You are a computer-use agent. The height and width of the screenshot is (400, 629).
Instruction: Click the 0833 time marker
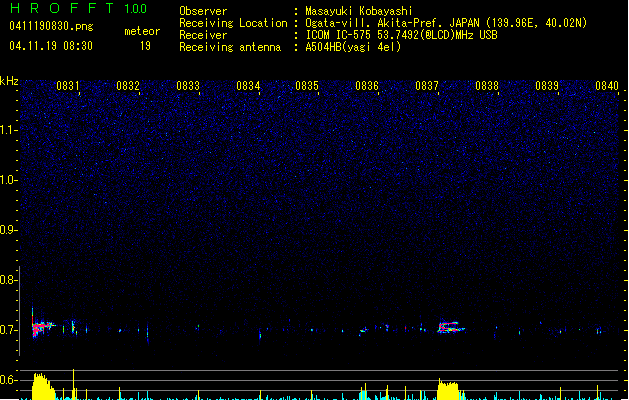coord(188,86)
